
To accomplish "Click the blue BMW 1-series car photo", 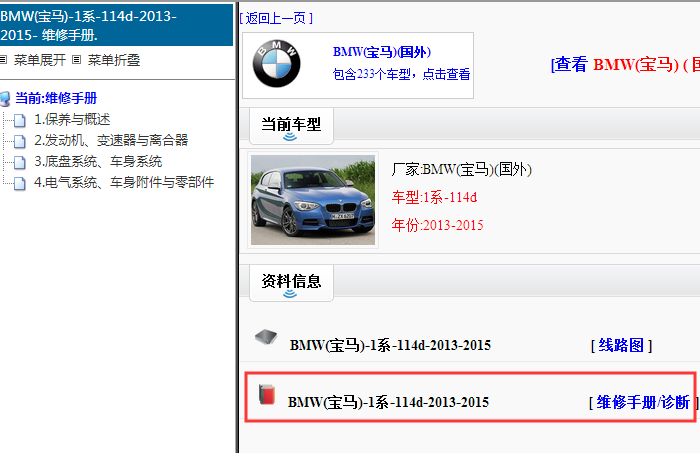I will coord(313,200).
